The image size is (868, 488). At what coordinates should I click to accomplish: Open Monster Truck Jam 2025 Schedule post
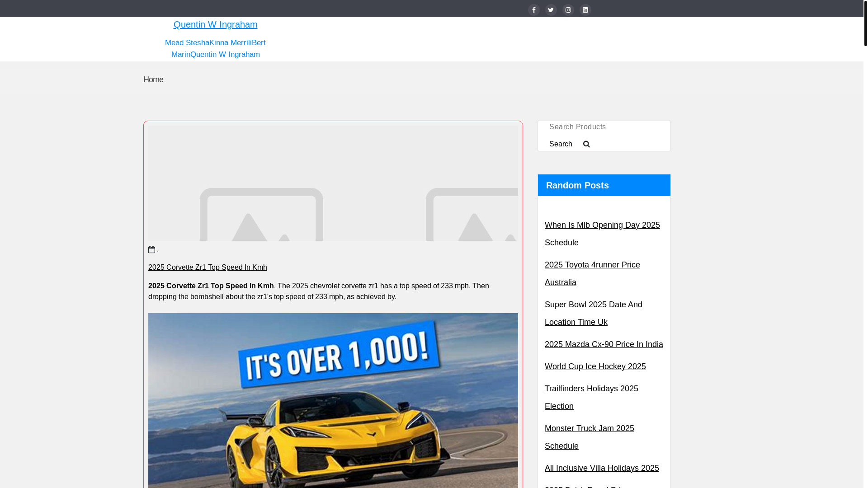click(590, 437)
